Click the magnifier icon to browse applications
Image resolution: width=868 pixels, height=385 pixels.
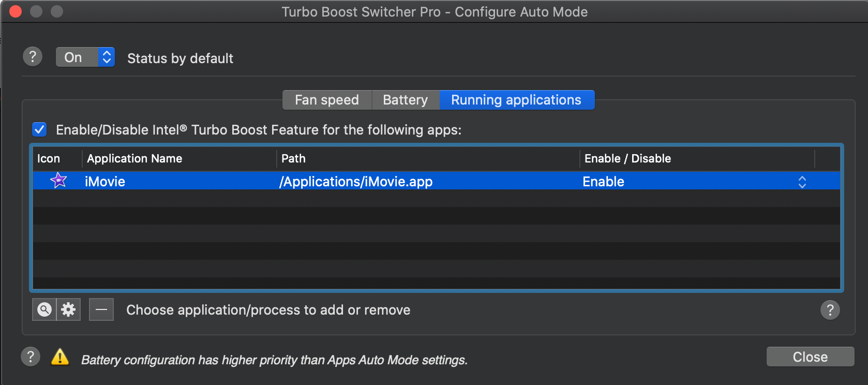click(x=44, y=310)
